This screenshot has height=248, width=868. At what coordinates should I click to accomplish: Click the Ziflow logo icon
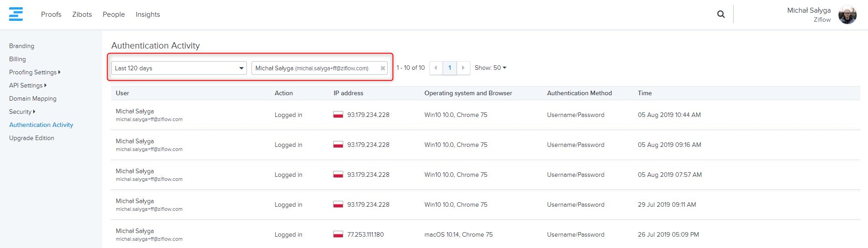click(16, 14)
